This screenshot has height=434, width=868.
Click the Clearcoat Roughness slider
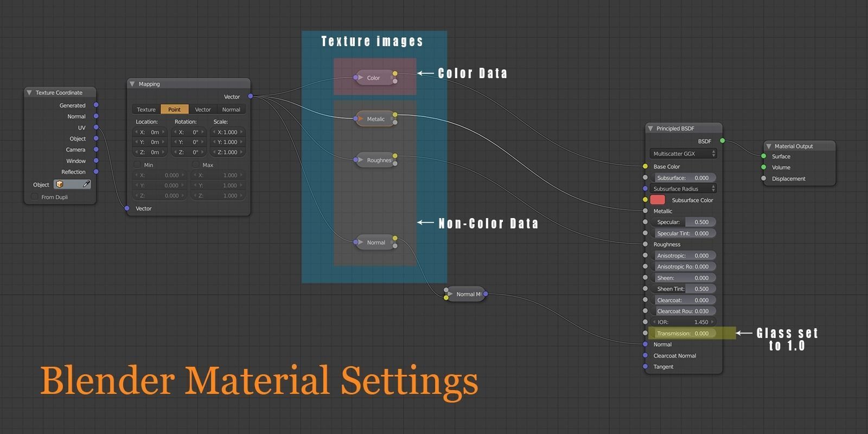pos(683,311)
